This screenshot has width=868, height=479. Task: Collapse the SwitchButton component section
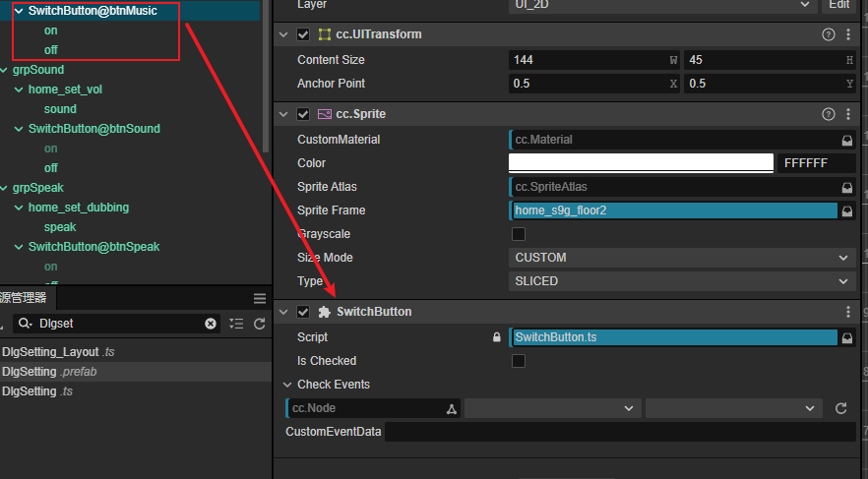tap(283, 313)
